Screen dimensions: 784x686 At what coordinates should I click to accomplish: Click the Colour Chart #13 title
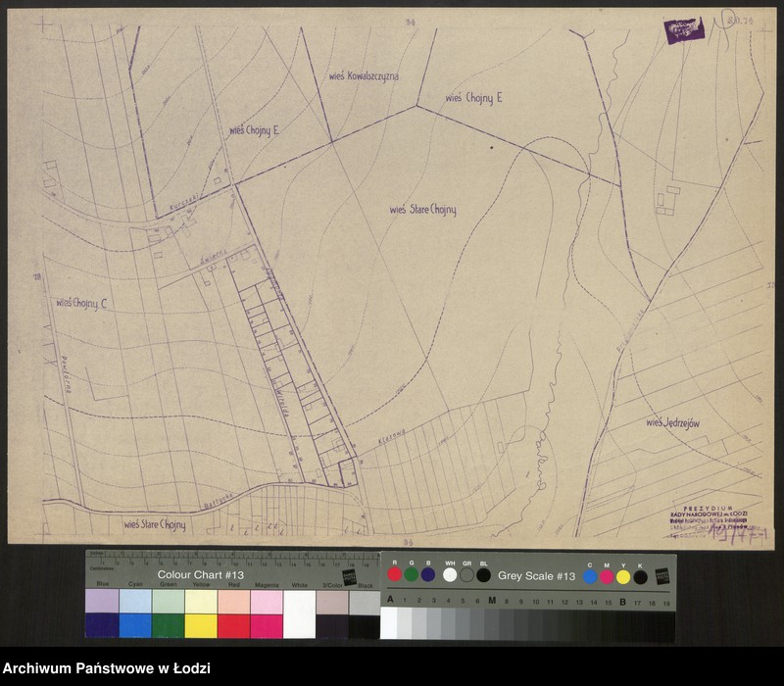click(200, 574)
